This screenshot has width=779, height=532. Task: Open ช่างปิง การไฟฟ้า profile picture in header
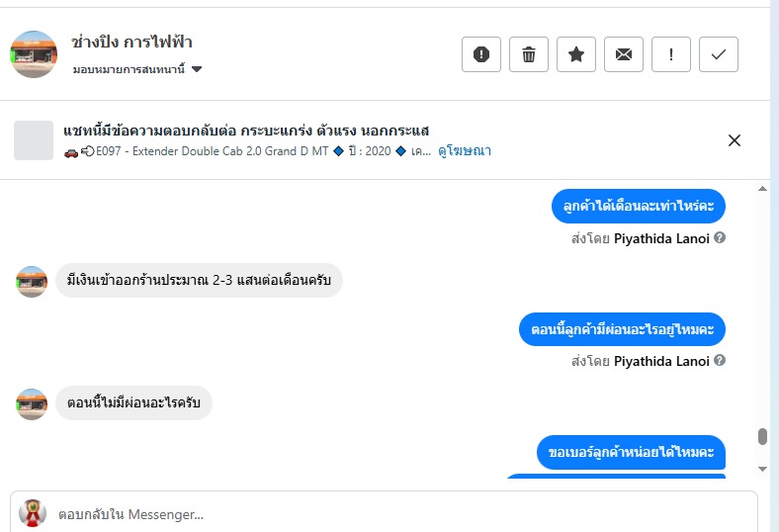click(34, 54)
